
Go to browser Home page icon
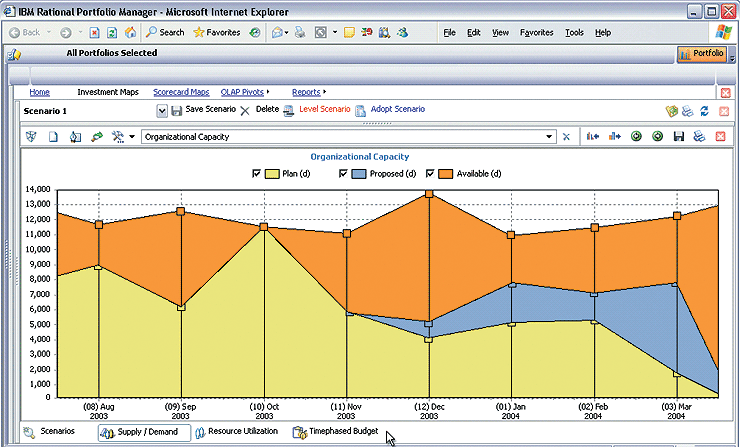tap(130, 32)
